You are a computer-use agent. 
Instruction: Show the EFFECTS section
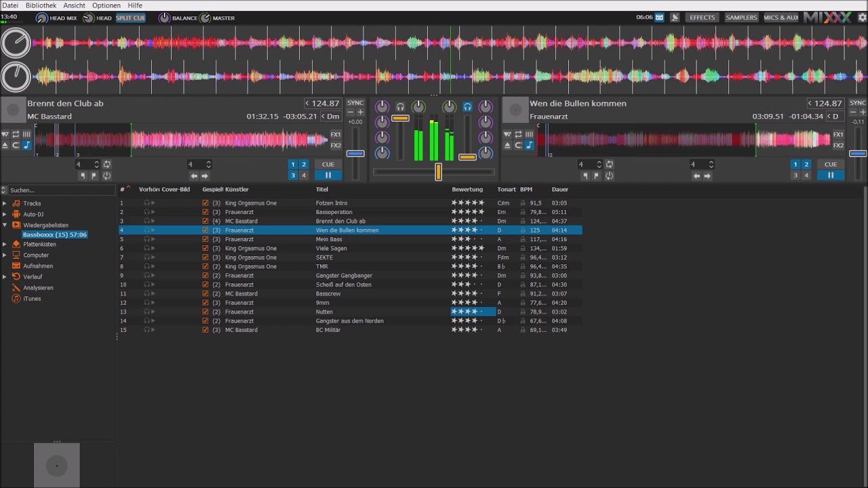pyautogui.click(x=703, y=18)
